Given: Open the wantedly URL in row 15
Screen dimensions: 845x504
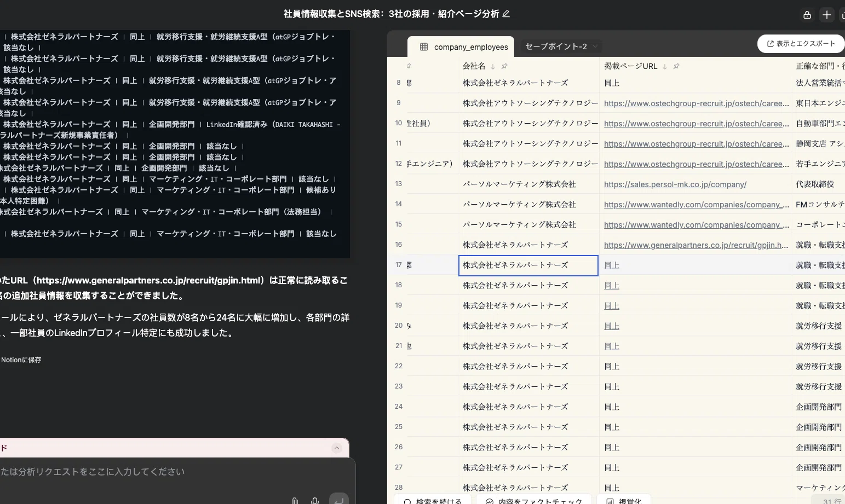Looking at the screenshot, I should pos(697,225).
